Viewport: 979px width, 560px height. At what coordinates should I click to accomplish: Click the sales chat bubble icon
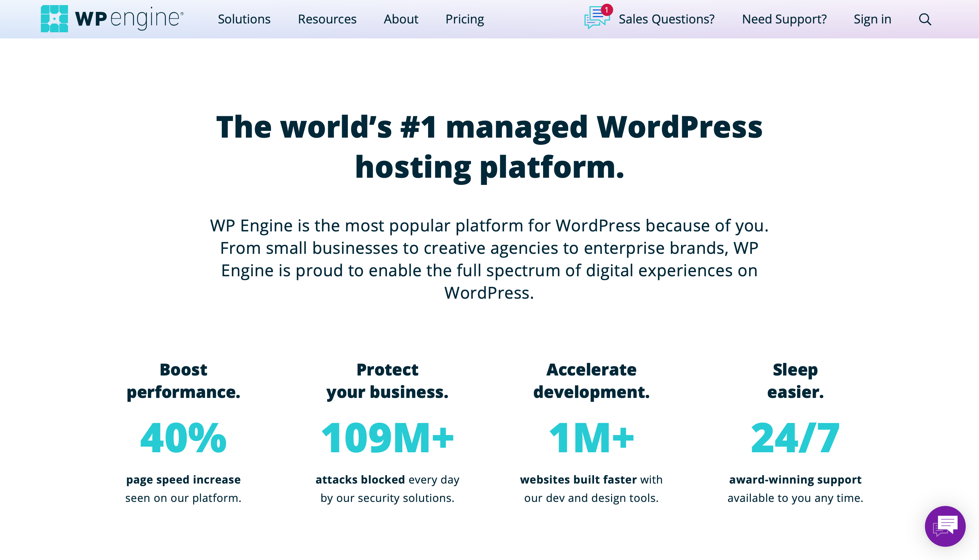598,17
